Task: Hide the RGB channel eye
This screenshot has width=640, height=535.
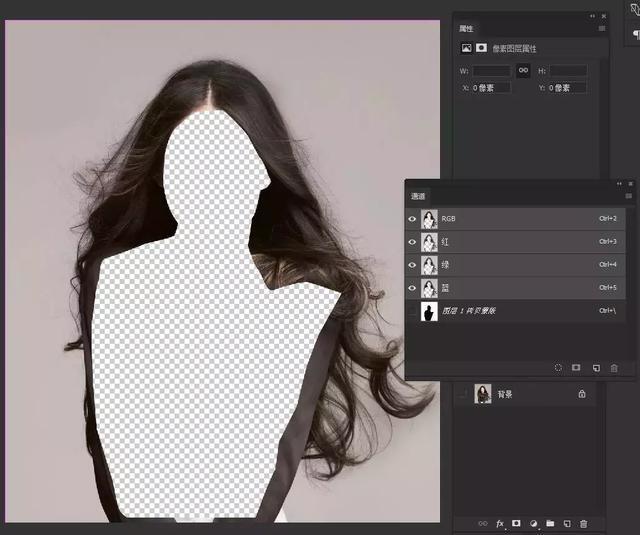Action: [x=413, y=218]
